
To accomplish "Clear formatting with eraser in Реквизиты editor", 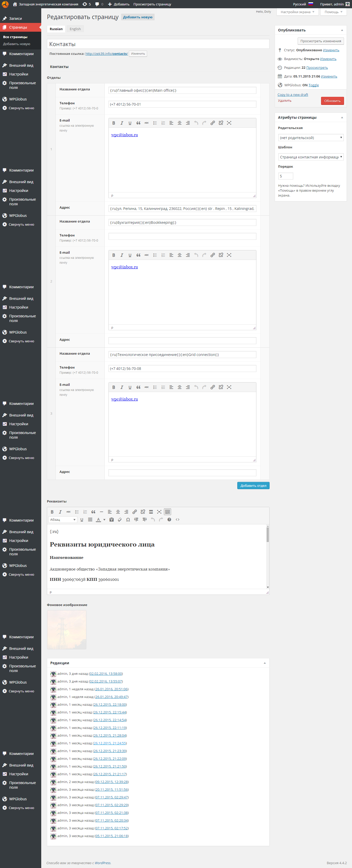I will (x=120, y=520).
